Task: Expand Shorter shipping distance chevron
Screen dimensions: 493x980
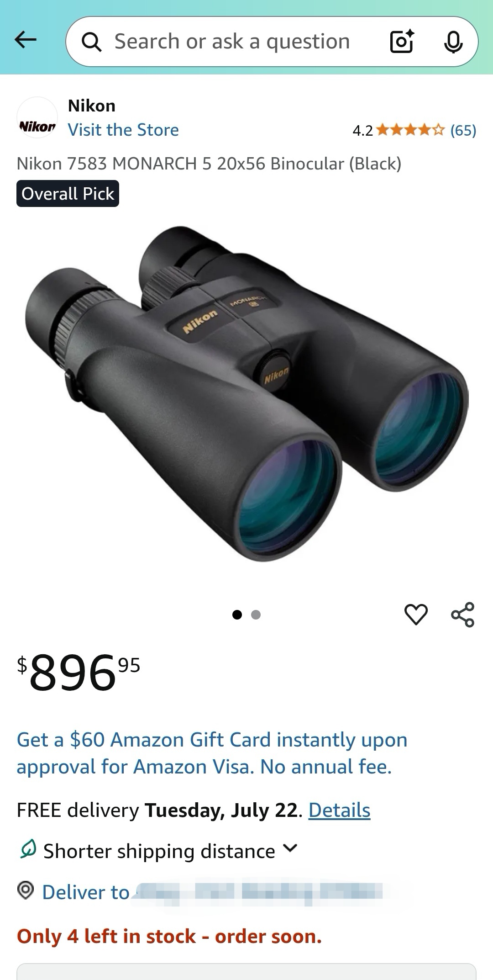Action: click(x=290, y=848)
